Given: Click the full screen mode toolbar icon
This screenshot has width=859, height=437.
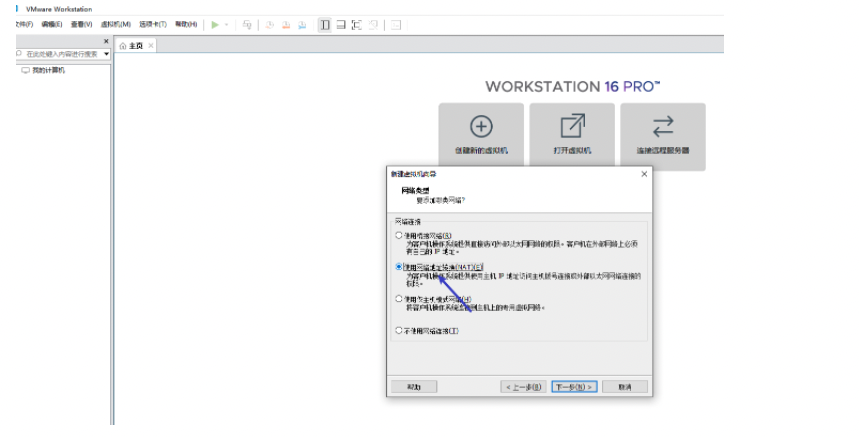Looking at the screenshot, I should [357, 24].
